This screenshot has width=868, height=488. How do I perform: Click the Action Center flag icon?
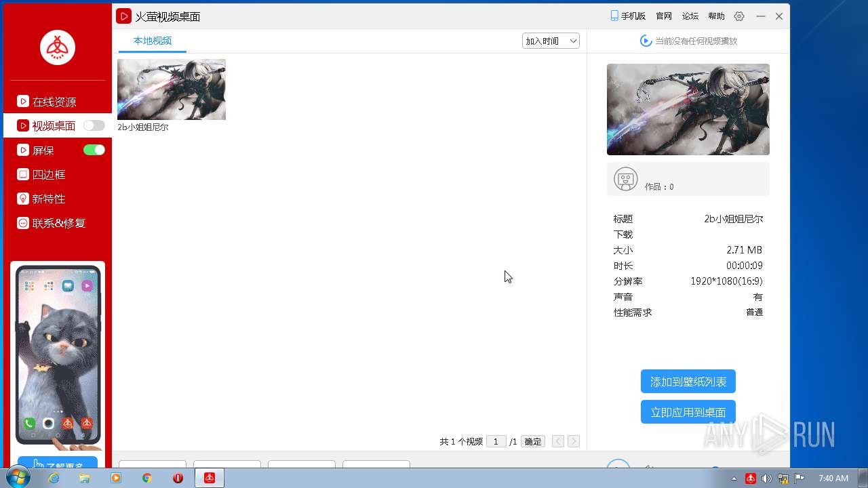point(799,479)
